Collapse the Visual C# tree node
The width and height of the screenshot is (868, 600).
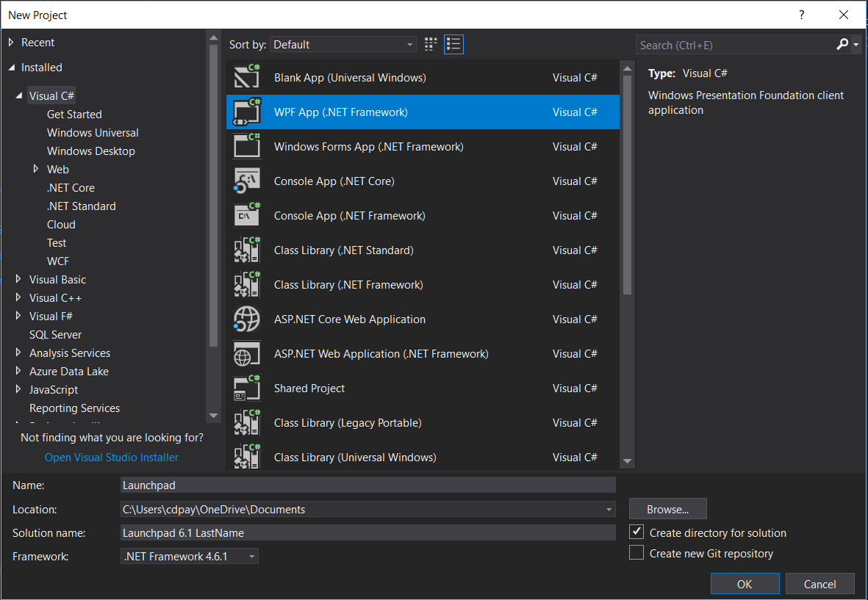pos(19,95)
